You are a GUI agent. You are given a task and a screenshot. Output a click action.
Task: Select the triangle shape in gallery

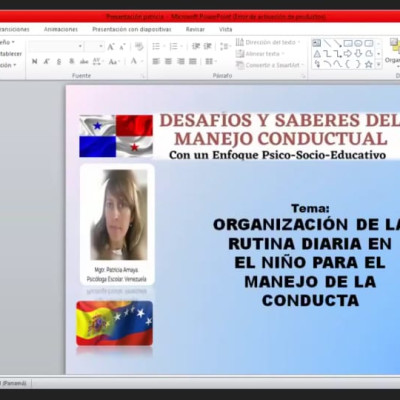tap(317, 54)
